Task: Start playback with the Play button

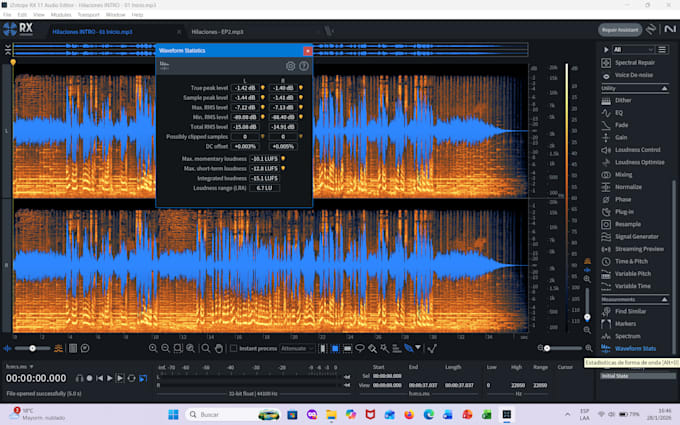Action: [109, 378]
